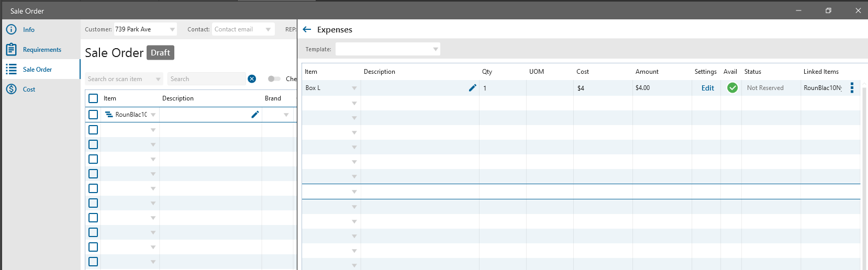
Task: Open the Customer 739 Park Ave dropdown
Action: 172,29
